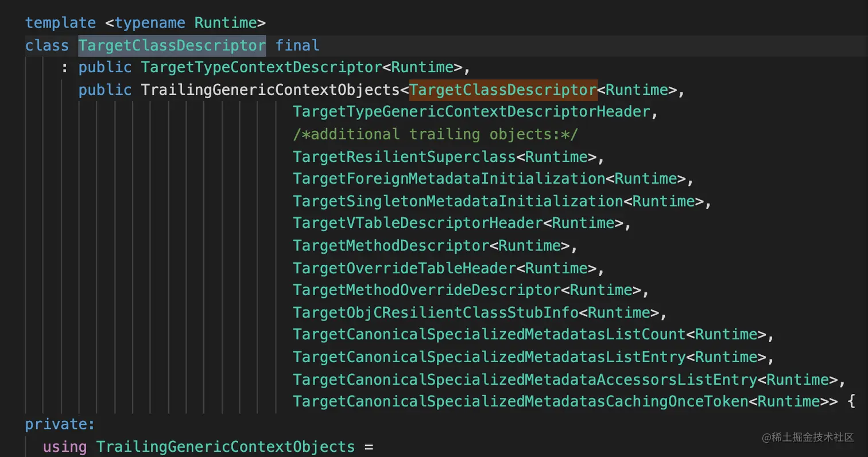Click the TargetObjCResilientClassStubInfo type name
The height and width of the screenshot is (457, 868).
(435, 312)
